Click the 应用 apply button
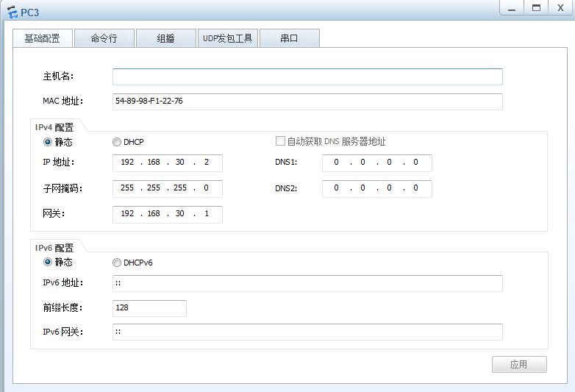 519,365
